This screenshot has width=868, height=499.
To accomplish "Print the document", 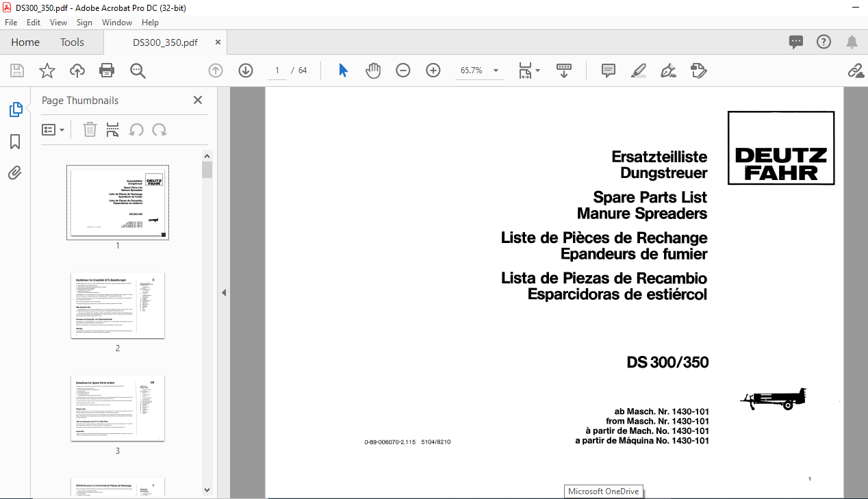I will click(107, 71).
